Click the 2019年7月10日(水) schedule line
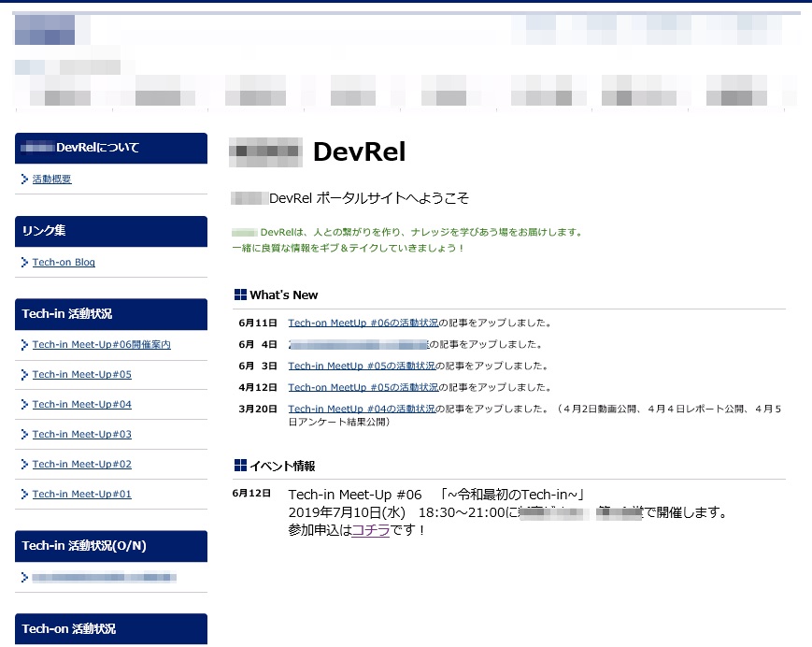Viewport: 812px width, 647px height. tap(508, 512)
